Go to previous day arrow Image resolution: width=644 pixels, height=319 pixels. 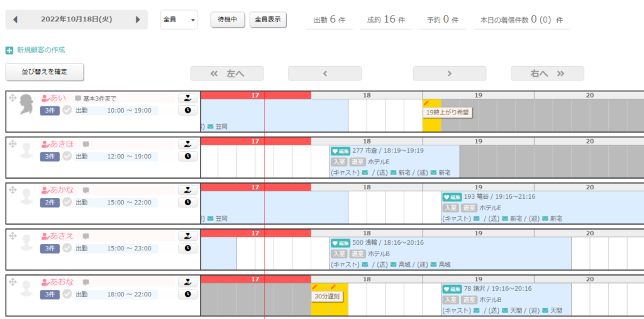point(15,20)
